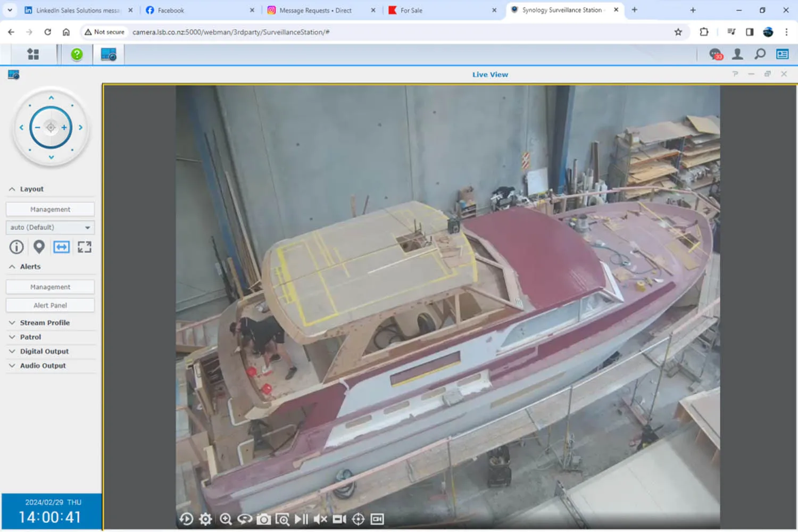Open the notifications chat bubble icon

point(716,54)
